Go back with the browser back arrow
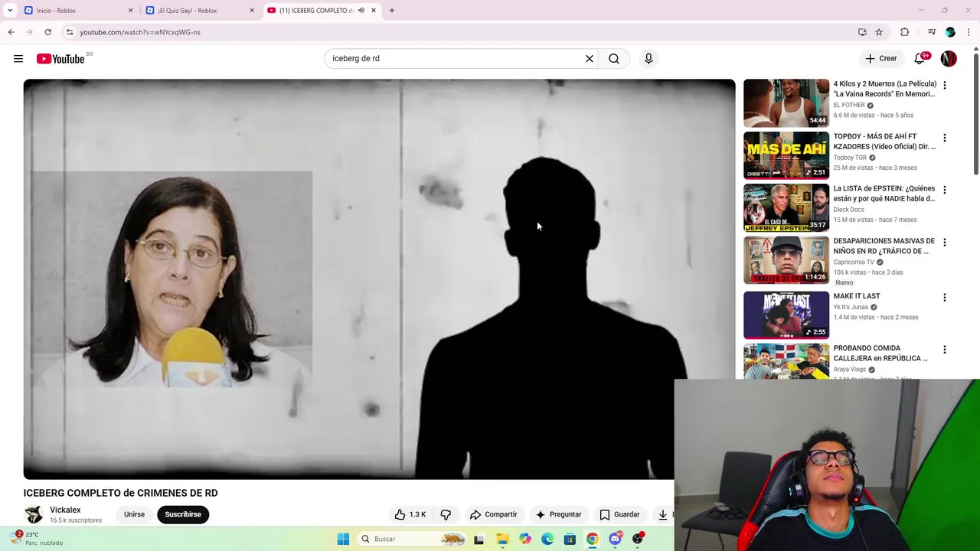Viewport: 980px width, 551px height. tap(11, 32)
